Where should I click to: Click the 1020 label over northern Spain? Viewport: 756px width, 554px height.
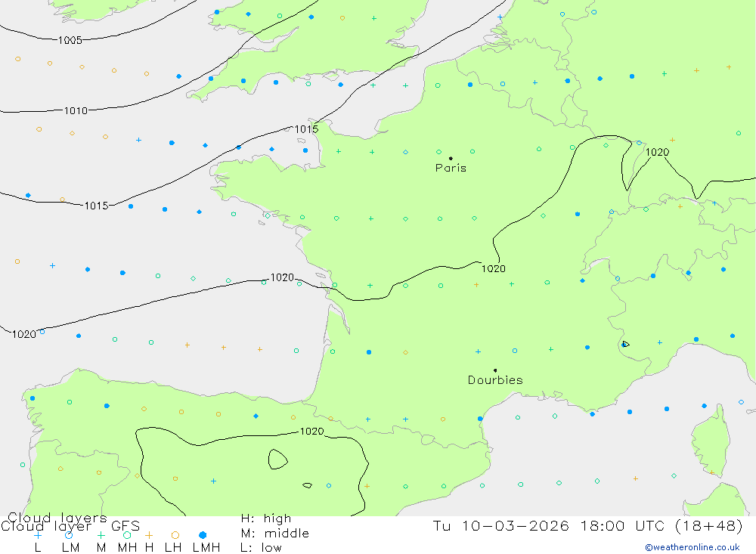(x=311, y=431)
